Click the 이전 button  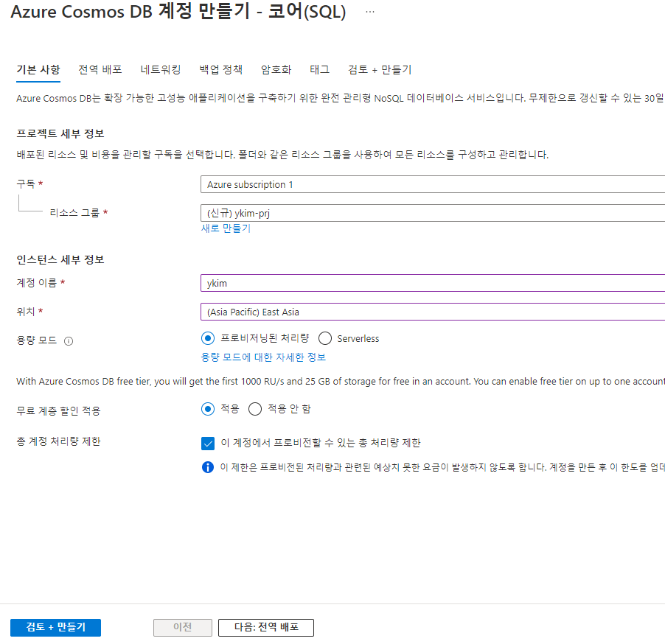click(183, 628)
